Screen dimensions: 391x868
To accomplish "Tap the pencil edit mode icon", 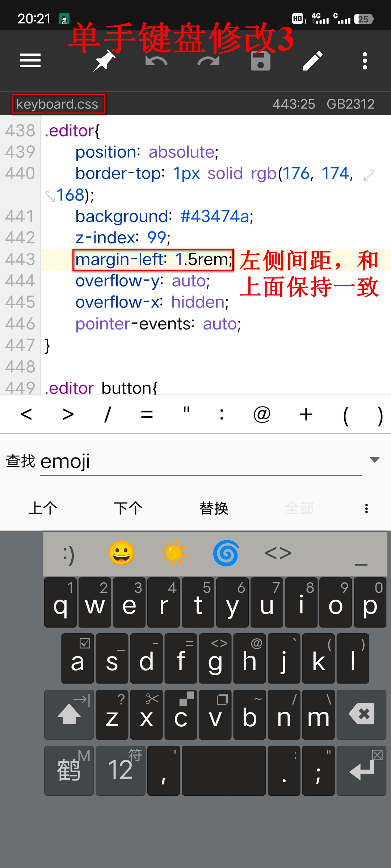I will (x=313, y=61).
